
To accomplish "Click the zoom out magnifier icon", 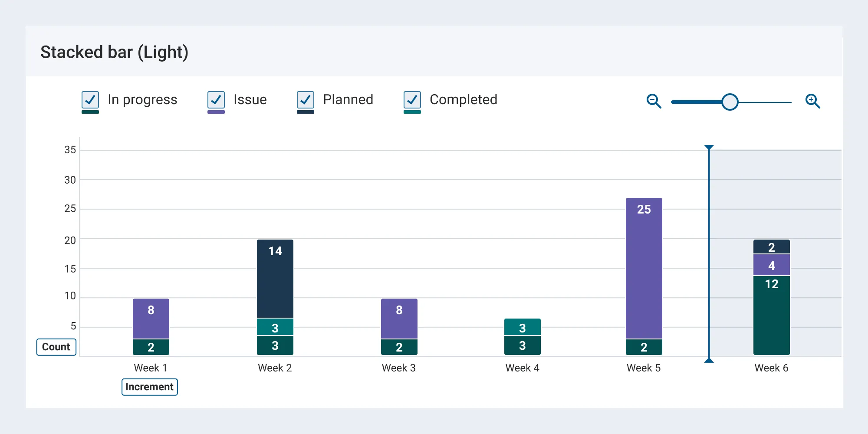I will click(x=654, y=101).
